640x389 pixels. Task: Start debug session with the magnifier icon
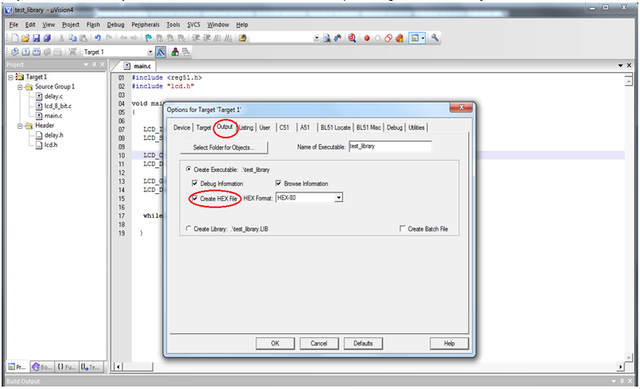[x=352, y=38]
